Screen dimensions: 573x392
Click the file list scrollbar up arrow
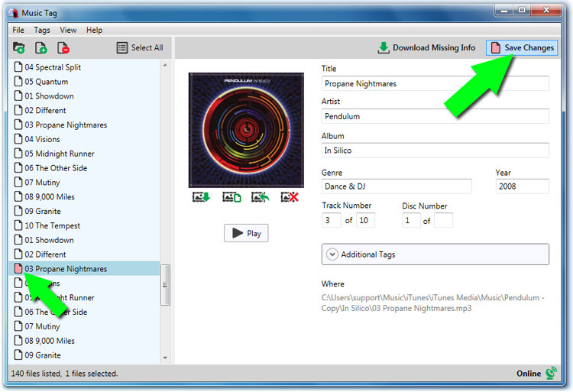tap(165, 65)
